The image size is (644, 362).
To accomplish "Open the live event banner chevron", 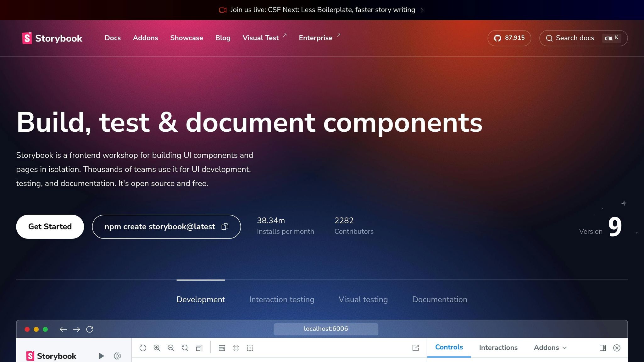I will point(423,10).
